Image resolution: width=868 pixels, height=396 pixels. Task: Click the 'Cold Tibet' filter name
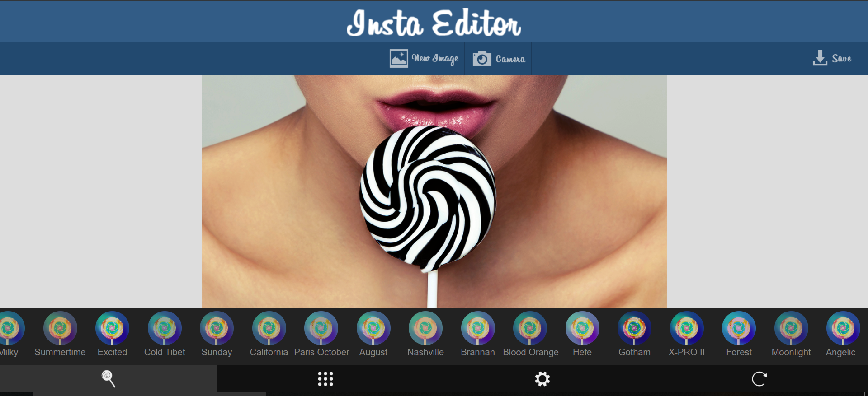[165, 352]
